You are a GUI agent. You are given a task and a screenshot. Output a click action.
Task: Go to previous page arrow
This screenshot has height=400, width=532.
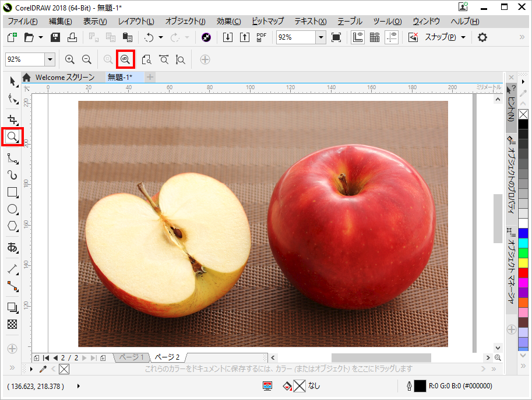55,358
